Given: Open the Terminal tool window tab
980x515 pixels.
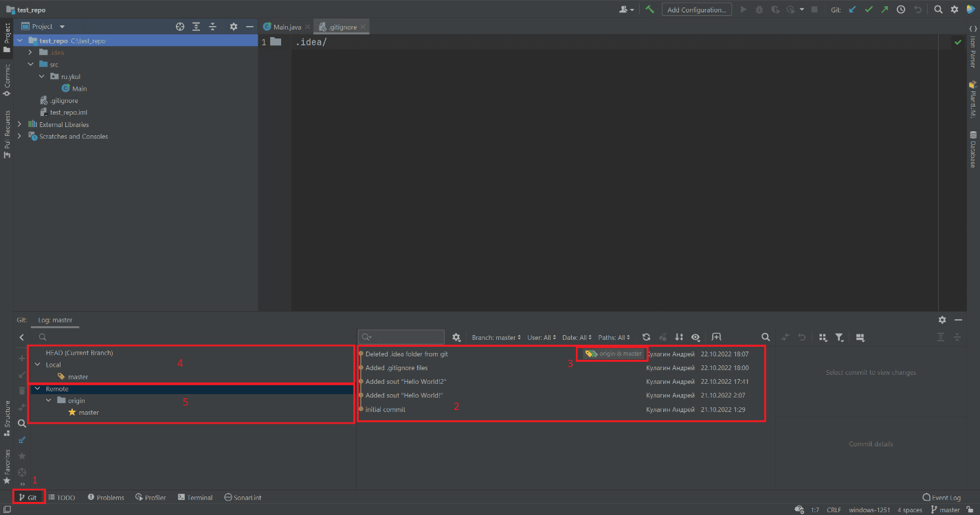Looking at the screenshot, I should [195, 497].
